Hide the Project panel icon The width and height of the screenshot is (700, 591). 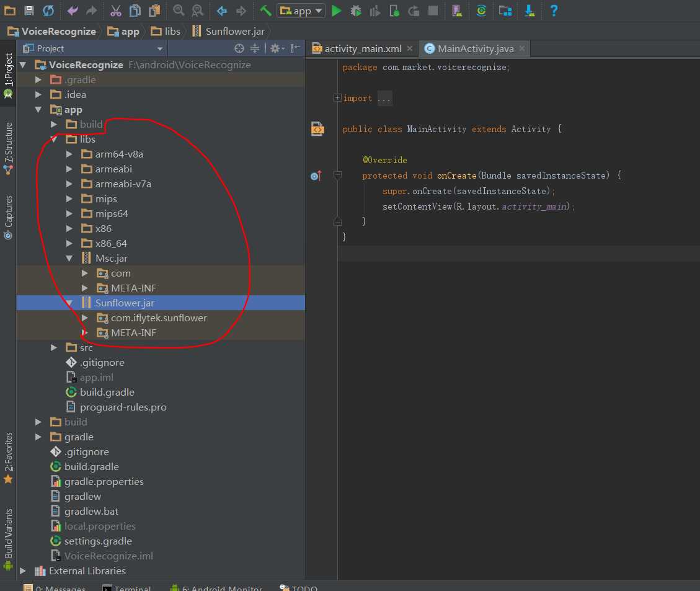[295, 48]
